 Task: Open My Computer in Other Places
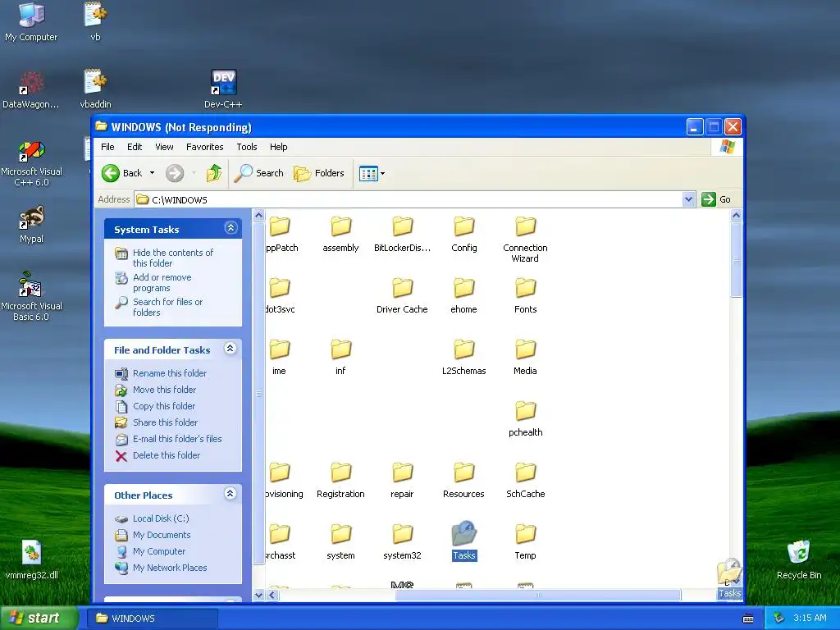[158, 551]
